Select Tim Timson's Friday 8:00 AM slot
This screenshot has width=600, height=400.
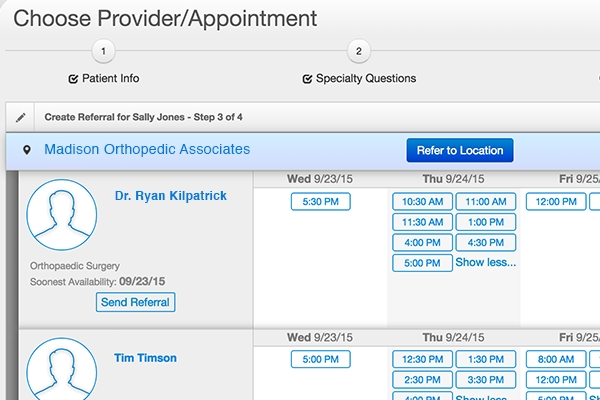[556, 359]
